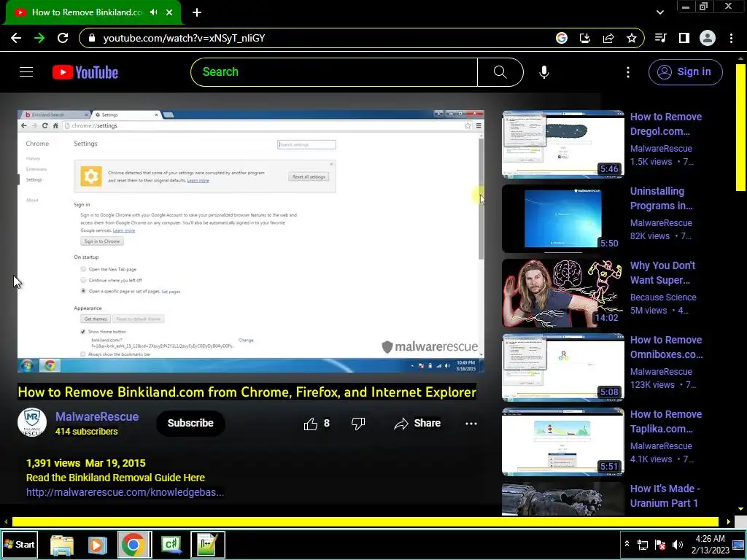Expand Chrome tab search dropdown
747x560 pixels.
(x=659, y=12)
